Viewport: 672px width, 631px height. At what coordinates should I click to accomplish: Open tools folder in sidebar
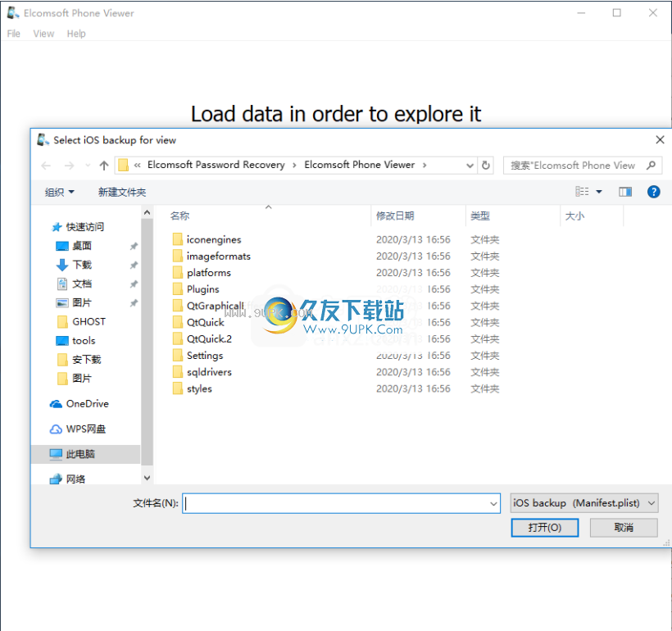[76, 340]
